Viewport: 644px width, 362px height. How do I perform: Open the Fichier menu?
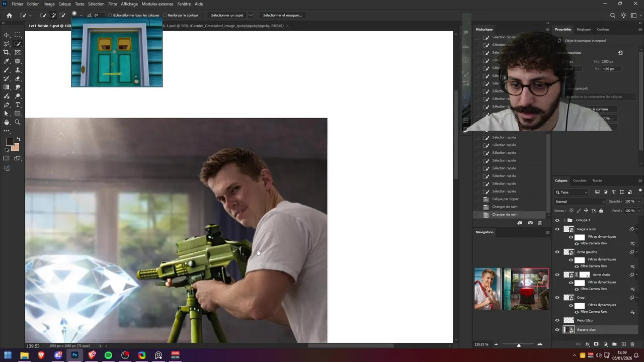(17, 4)
